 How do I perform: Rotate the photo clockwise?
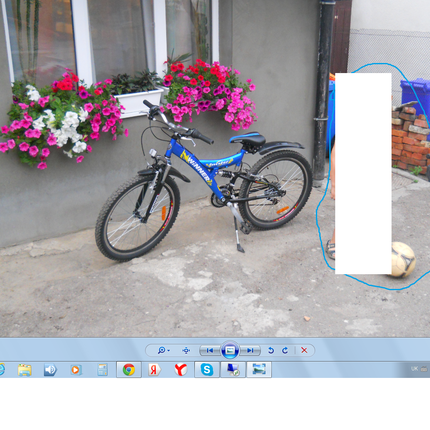point(285,350)
